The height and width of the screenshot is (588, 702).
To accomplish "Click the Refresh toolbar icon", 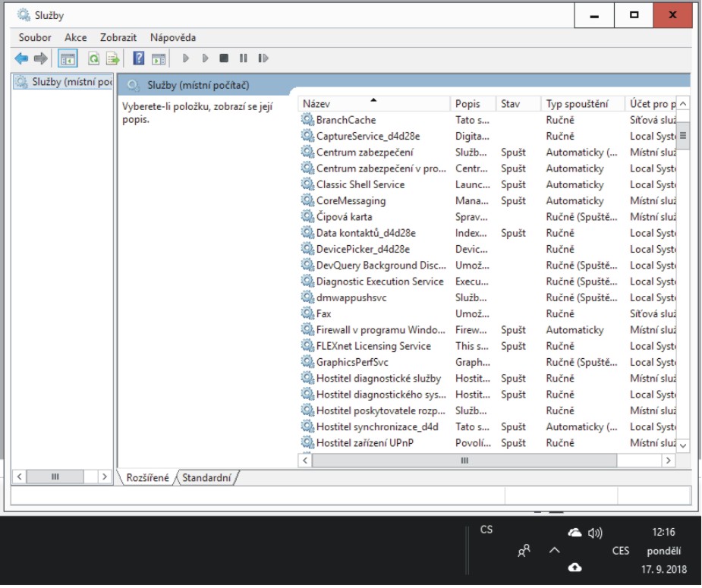I will coord(94,58).
